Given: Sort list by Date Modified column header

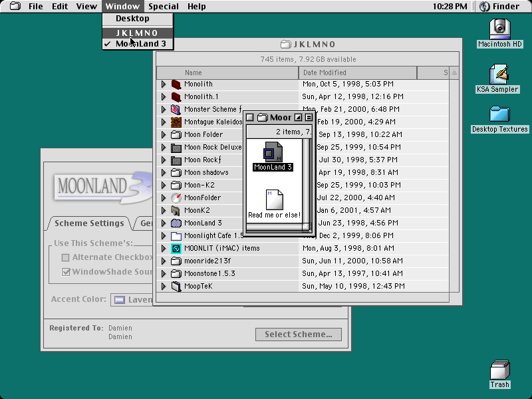Looking at the screenshot, I should click(358, 72).
